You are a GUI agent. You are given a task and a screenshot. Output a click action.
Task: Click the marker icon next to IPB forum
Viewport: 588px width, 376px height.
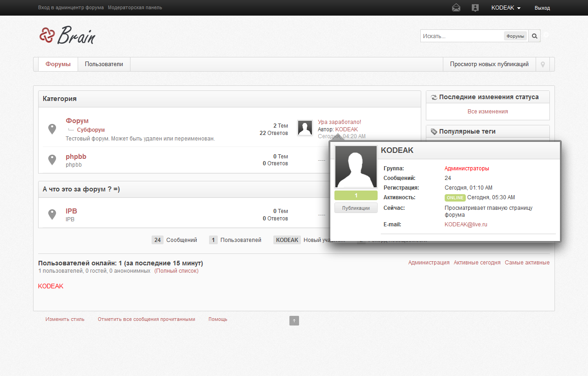pos(52,214)
